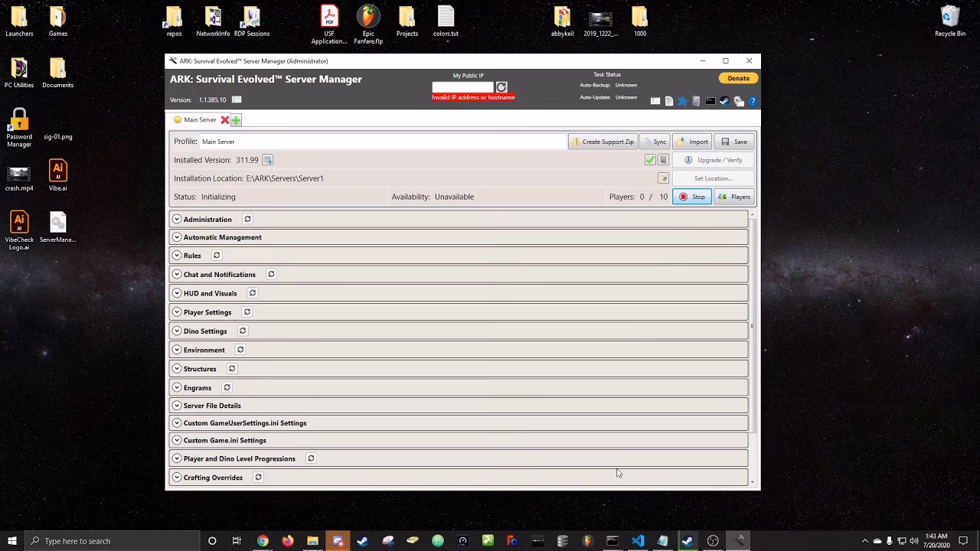Reset Player Settings with its refresh icon

tap(247, 312)
